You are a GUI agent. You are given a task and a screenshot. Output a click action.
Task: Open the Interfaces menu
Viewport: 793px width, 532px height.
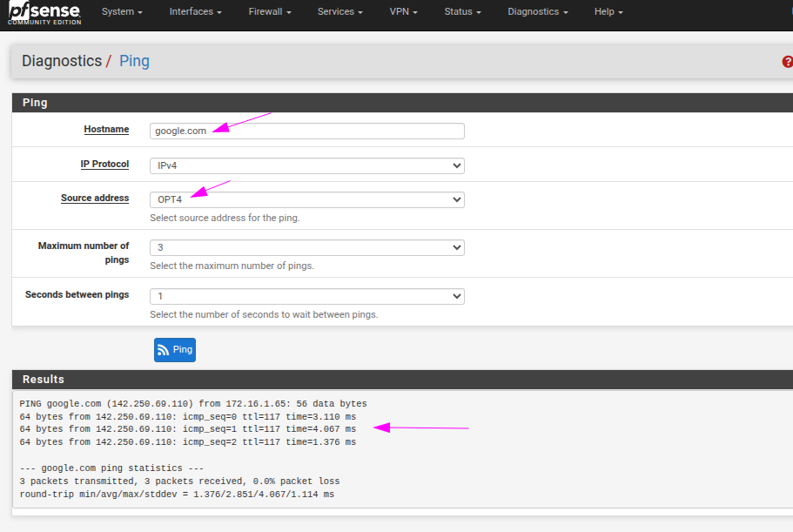tap(195, 12)
